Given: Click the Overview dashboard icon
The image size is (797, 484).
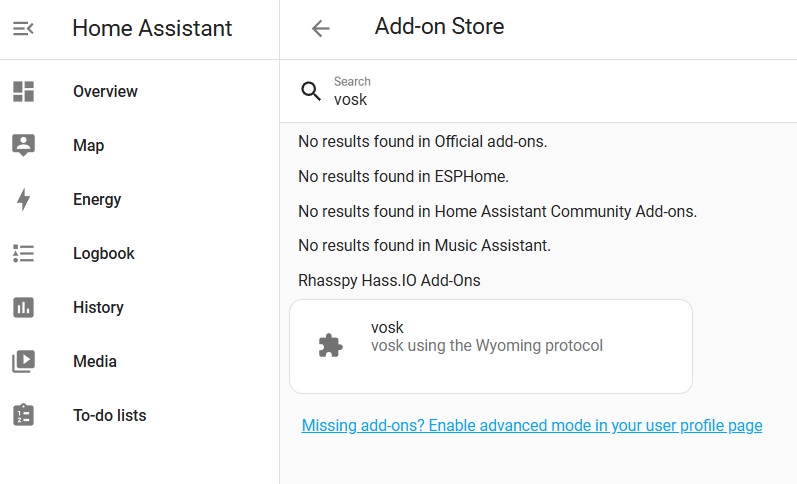Looking at the screenshot, I should point(23,92).
